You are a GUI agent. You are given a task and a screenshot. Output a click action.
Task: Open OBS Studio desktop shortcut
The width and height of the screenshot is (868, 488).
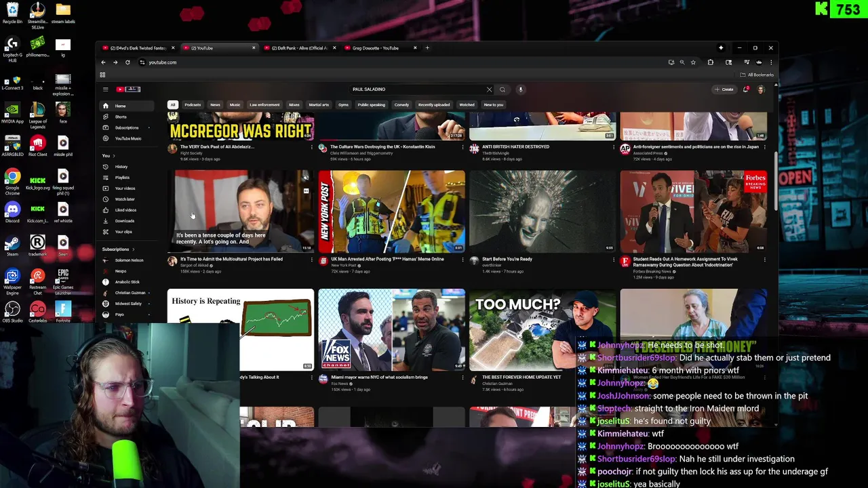(x=12, y=312)
